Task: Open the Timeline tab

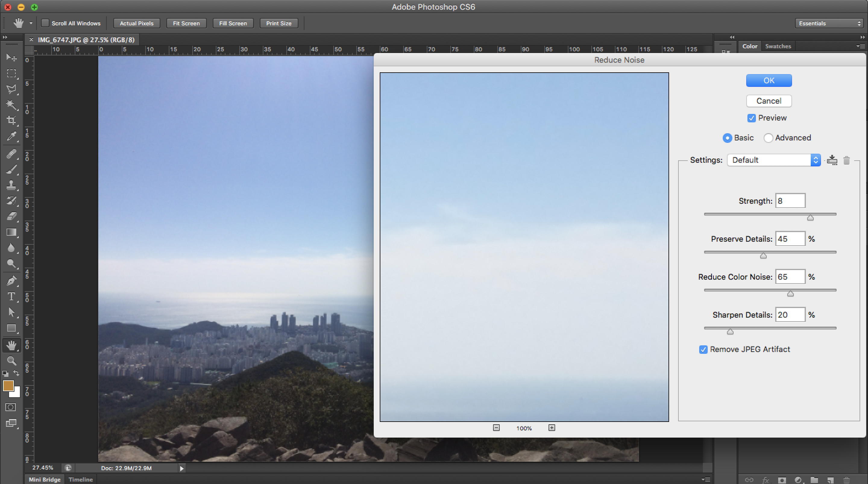Action: point(80,479)
